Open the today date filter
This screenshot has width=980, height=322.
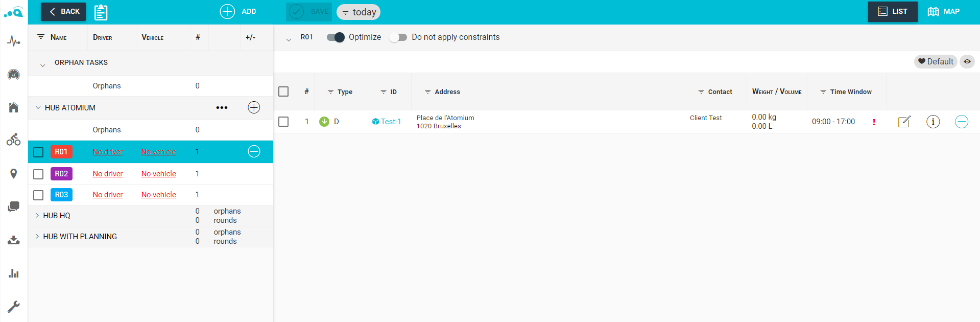pos(358,12)
